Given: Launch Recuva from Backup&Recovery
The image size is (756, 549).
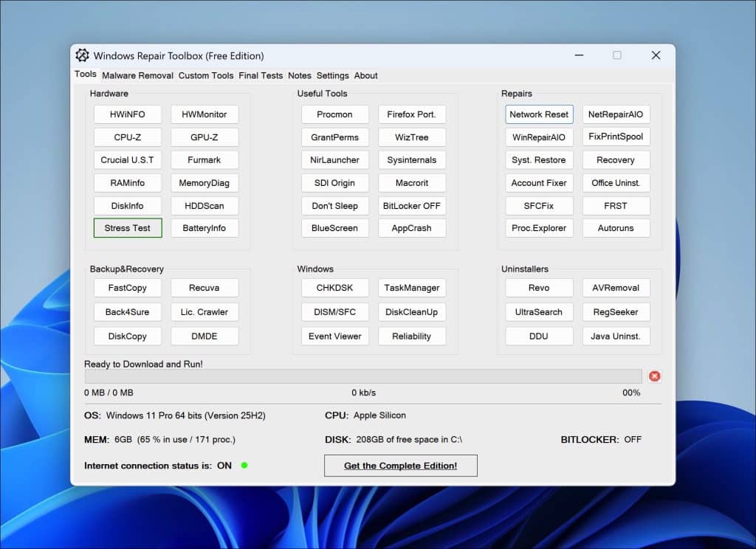Looking at the screenshot, I should click(x=205, y=288).
